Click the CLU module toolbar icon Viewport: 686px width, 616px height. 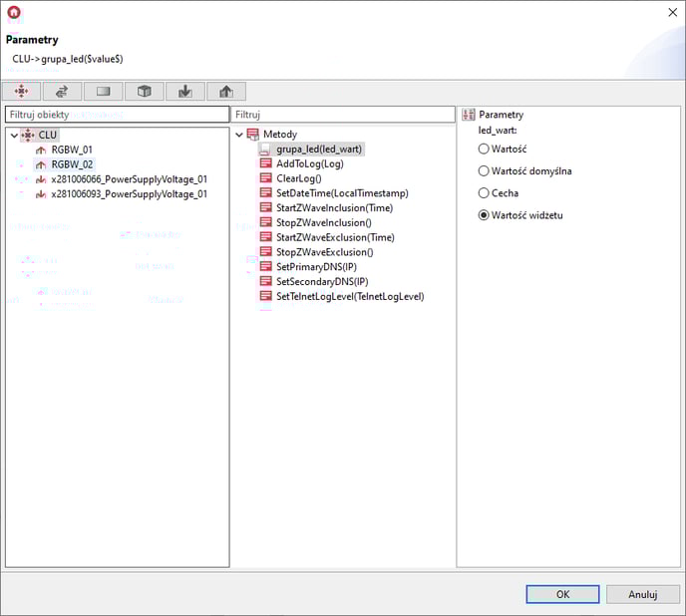click(22, 92)
